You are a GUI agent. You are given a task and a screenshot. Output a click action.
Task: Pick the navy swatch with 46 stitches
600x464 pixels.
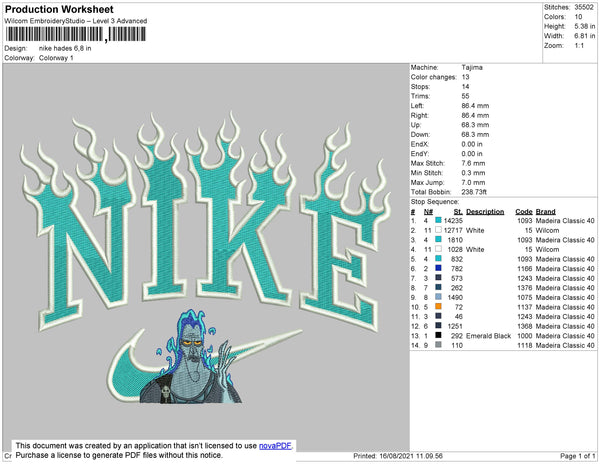click(438, 316)
